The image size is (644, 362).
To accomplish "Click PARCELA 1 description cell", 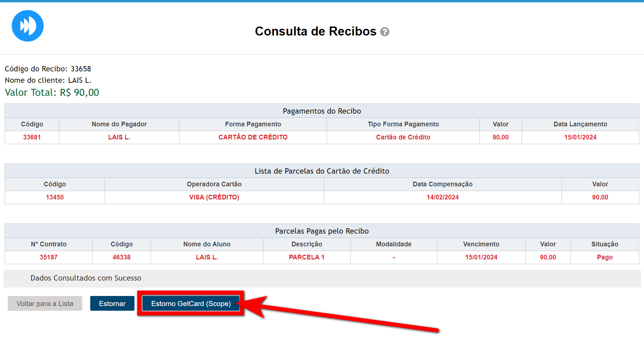I will pos(307,257).
